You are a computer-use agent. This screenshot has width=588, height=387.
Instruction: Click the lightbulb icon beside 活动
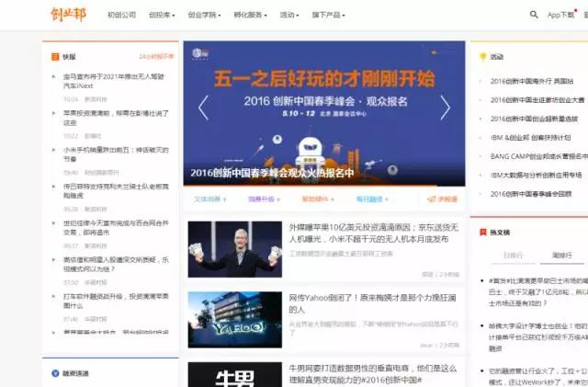coord(483,57)
